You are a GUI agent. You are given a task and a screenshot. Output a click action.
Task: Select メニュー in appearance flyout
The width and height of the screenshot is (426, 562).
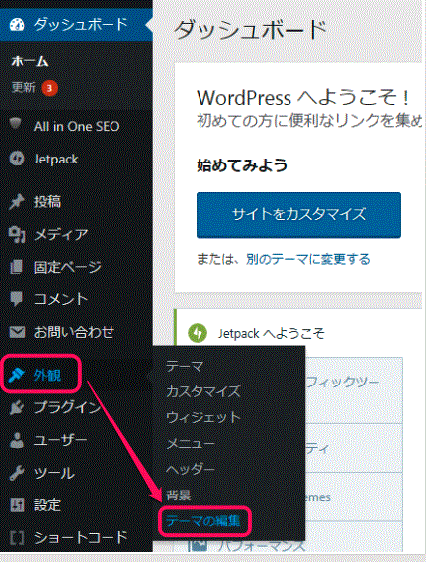pos(190,444)
